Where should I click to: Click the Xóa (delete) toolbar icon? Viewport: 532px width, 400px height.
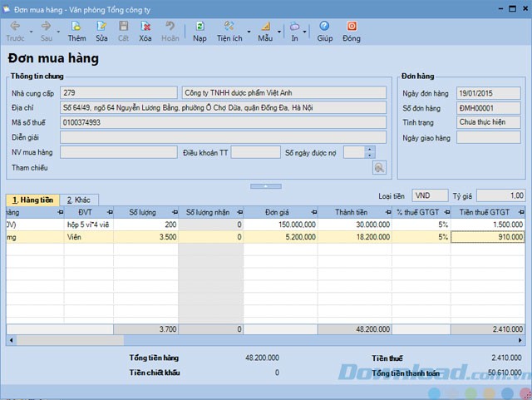145,27
